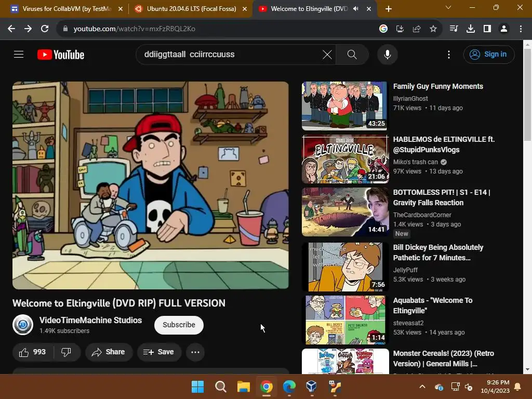Share the video
The height and width of the screenshot is (399, 532).
(x=109, y=352)
